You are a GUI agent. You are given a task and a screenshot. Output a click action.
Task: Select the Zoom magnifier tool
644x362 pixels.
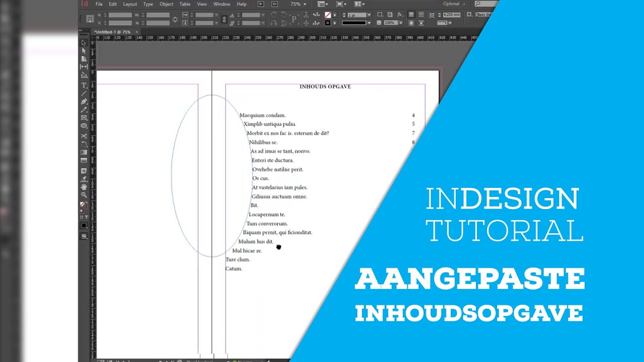(x=84, y=195)
